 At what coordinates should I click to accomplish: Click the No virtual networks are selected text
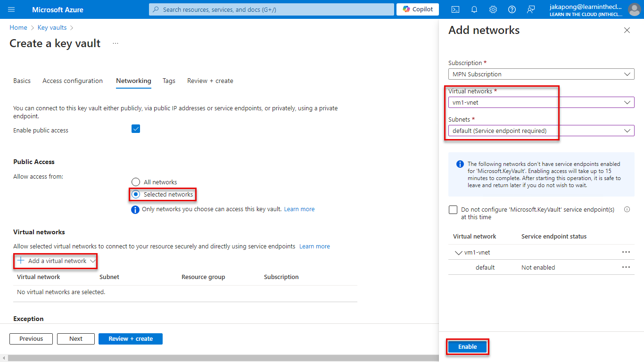pyautogui.click(x=61, y=292)
